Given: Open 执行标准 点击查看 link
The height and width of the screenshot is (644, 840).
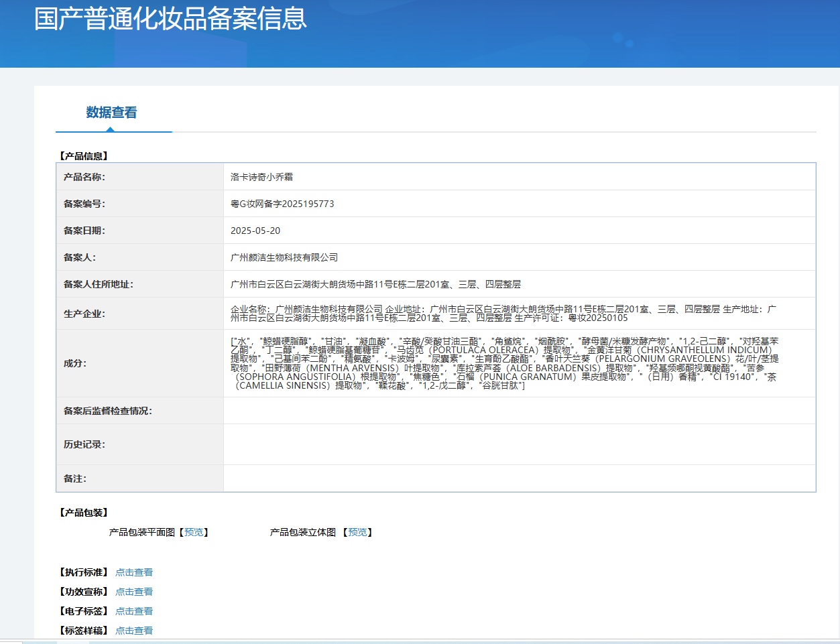Looking at the screenshot, I should (x=134, y=572).
